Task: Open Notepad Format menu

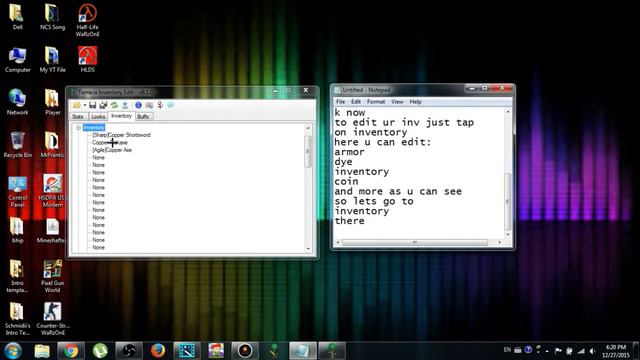Action: [376, 102]
